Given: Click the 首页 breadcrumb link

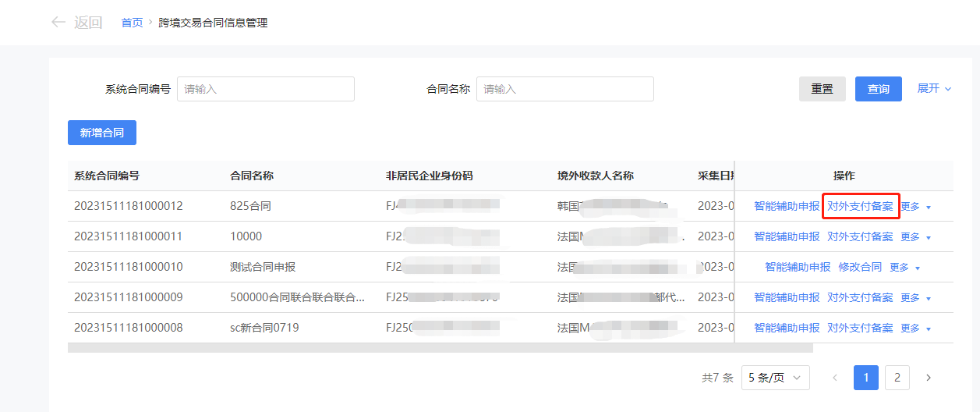Looking at the screenshot, I should [132, 23].
